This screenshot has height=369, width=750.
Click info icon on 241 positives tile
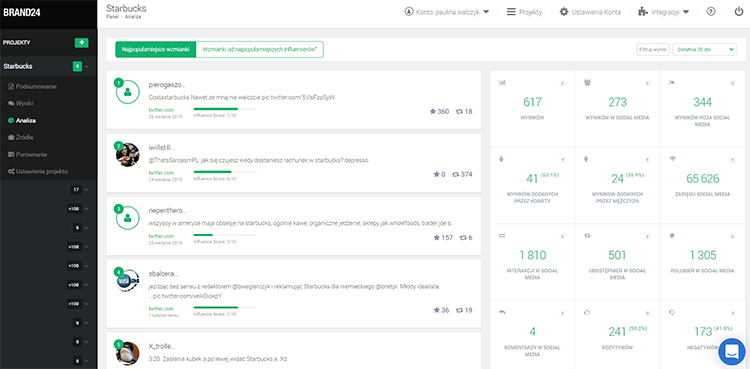click(647, 313)
